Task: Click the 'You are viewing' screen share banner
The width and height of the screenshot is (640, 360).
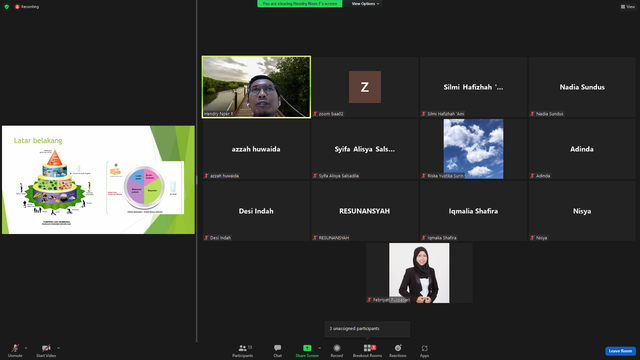Action: pos(300,4)
